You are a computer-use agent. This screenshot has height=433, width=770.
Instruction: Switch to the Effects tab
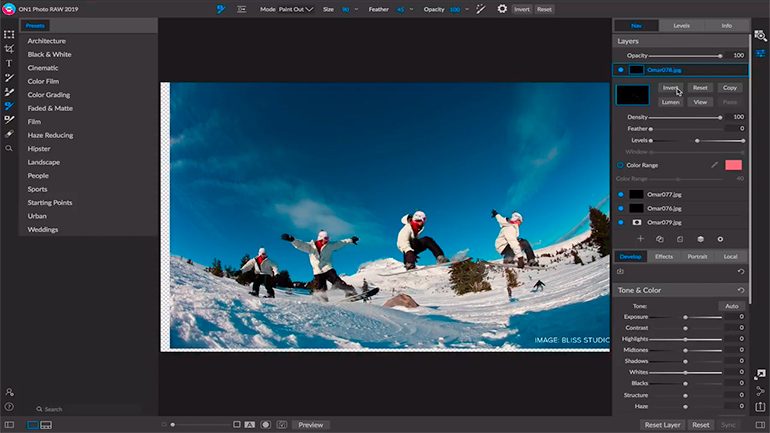tap(664, 257)
